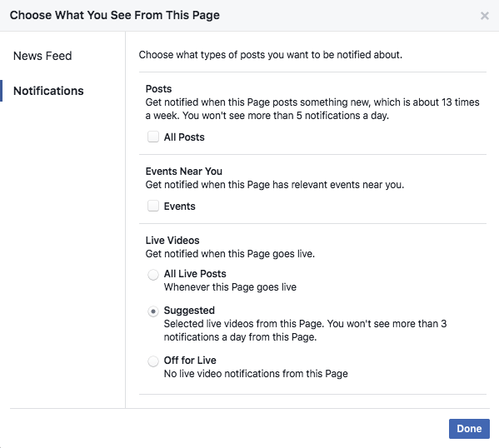Click the "All Live Posts" option label
499x448 pixels.
click(x=195, y=274)
